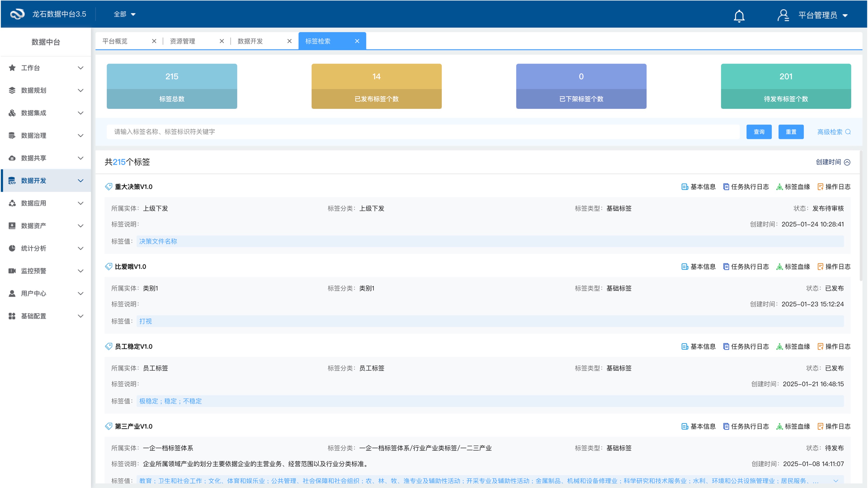This screenshot has width=868, height=488.
Task: Click the 数据开发 icon in sidebar
Action: [x=12, y=181]
